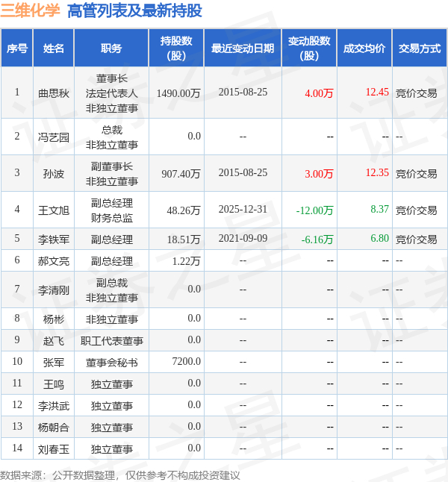Click the 副总裁 非独立董事 position cell
Screen dimensions: 448x482
[112, 290]
